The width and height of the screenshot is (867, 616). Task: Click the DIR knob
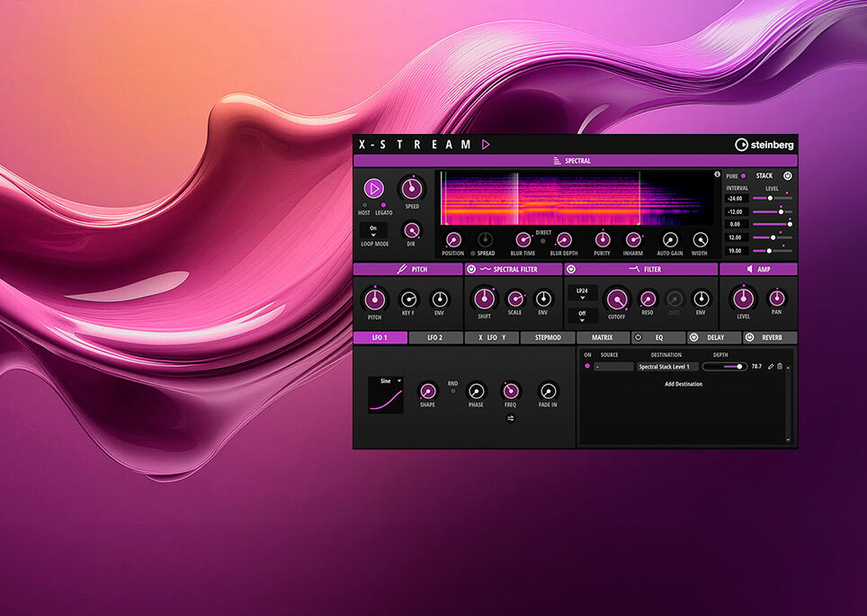click(411, 230)
